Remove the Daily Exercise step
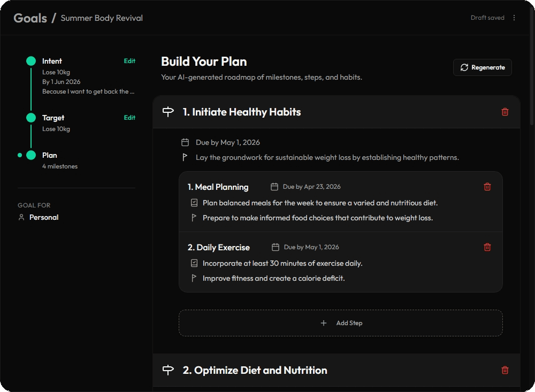 click(487, 247)
